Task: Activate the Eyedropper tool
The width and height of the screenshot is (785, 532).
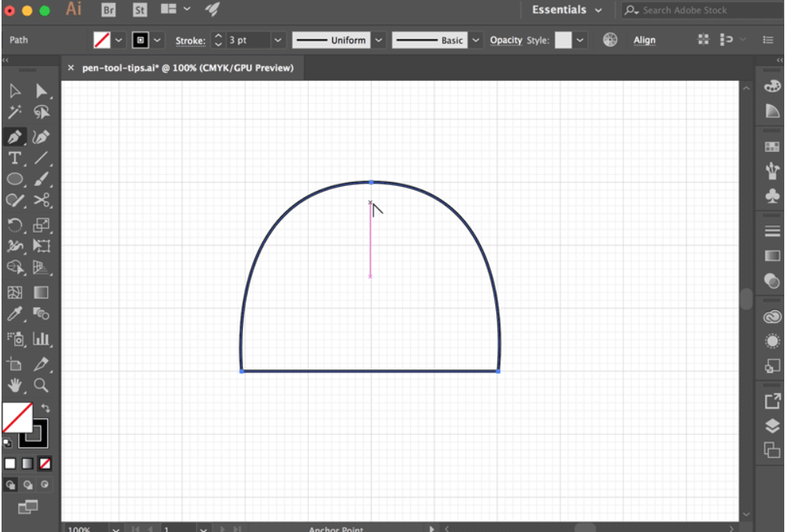Action: 14,314
